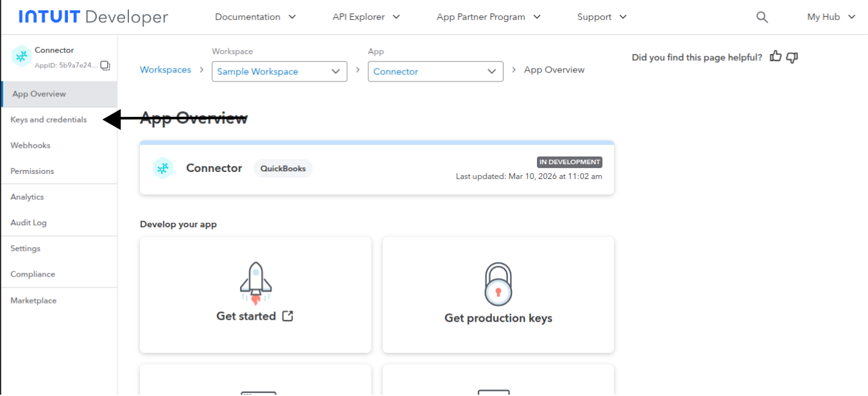Open the Connector app dropdown
Image resolution: width=868 pixels, height=396 pixels.
tap(435, 71)
